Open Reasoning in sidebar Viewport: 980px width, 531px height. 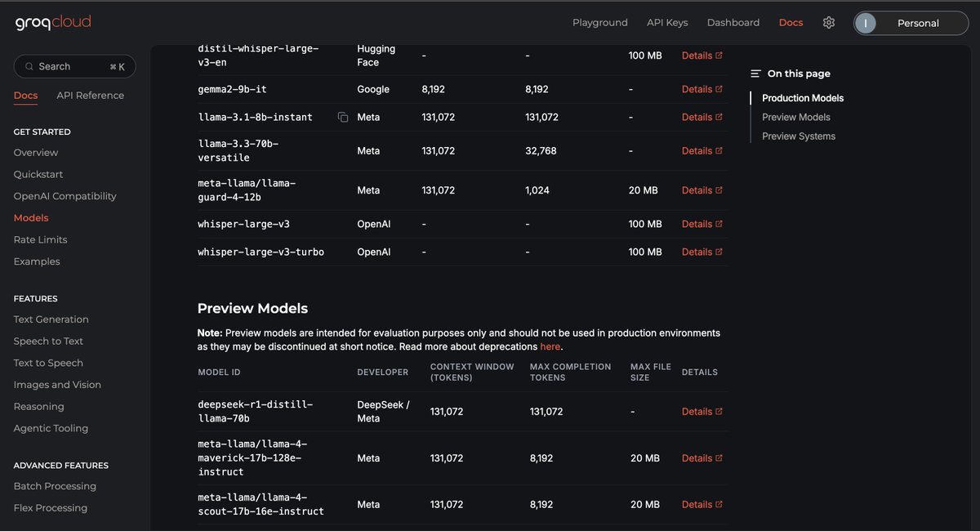[x=39, y=407]
